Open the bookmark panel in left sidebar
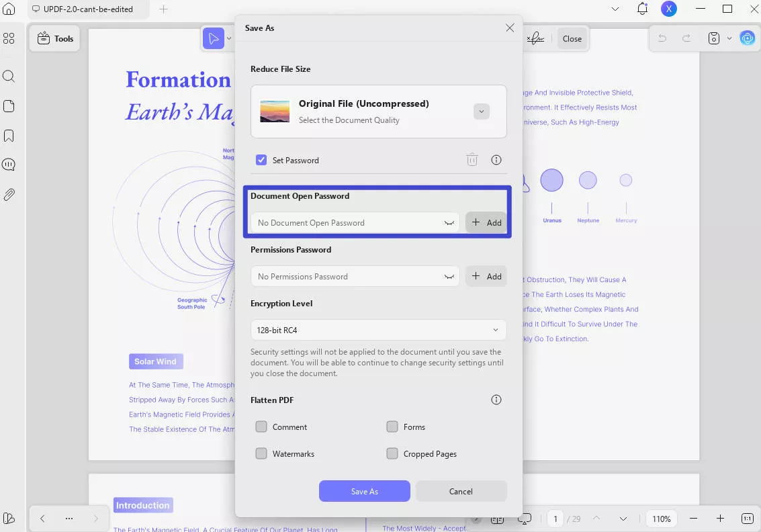The image size is (761, 532). 9,136
